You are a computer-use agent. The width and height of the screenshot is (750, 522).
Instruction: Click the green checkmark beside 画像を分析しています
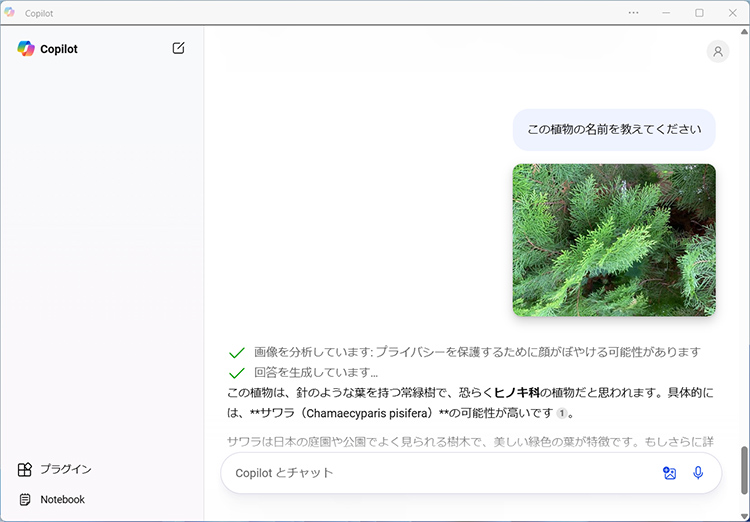click(x=237, y=353)
